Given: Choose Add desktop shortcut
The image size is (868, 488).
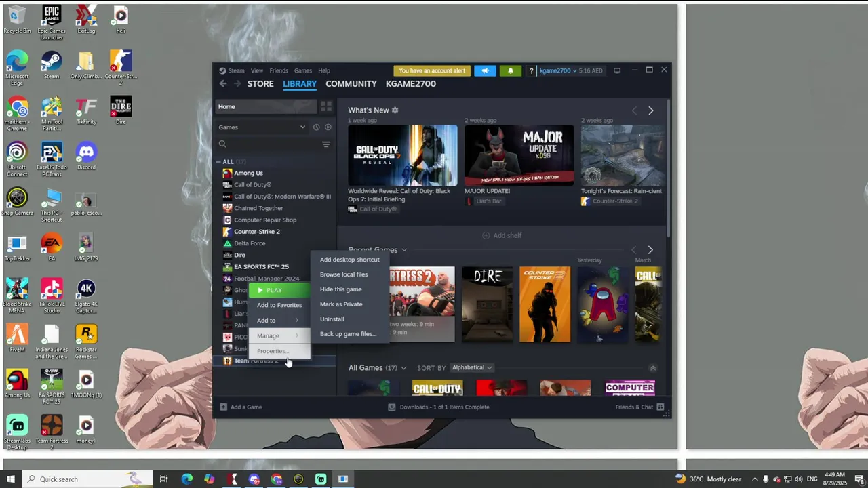Looking at the screenshot, I should coord(350,260).
